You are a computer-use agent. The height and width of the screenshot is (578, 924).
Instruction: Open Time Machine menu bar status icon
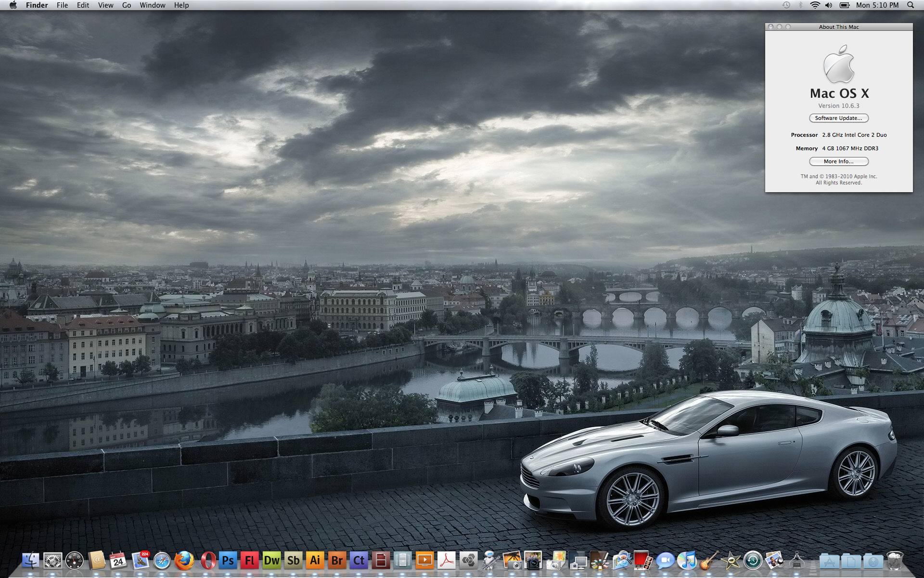[x=786, y=5]
